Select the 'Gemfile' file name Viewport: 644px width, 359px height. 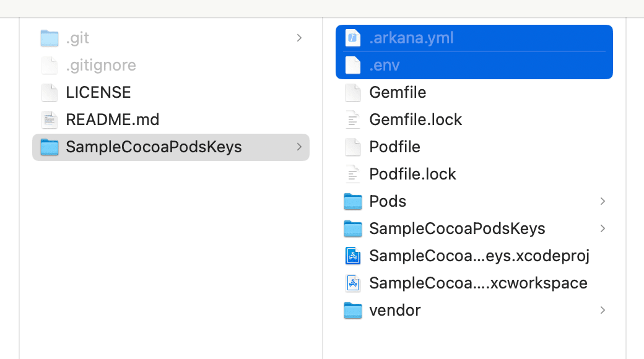point(398,92)
